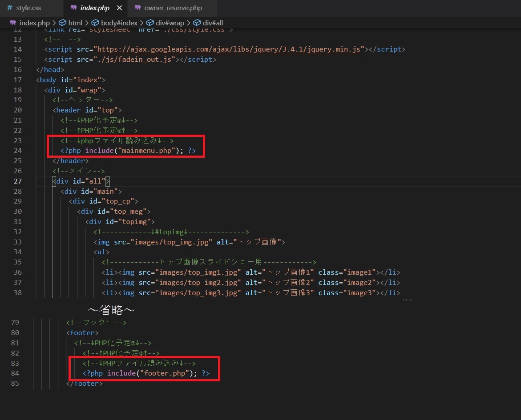Click line number 27 in the gutter
The height and width of the screenshot is (420, 521).
point(17,181)
